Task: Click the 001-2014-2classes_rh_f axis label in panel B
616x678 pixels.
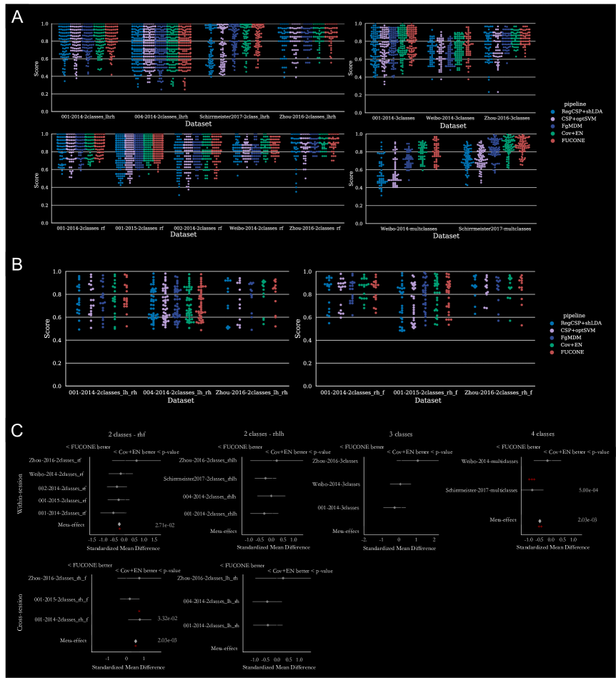Action: pos(352,393)
